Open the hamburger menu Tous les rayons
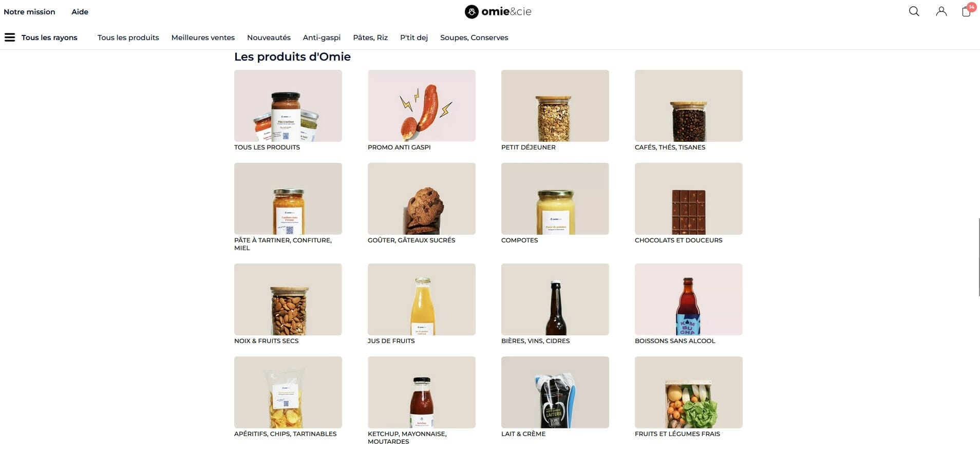This screenshot has height=454, width=980. pos(41,37)
